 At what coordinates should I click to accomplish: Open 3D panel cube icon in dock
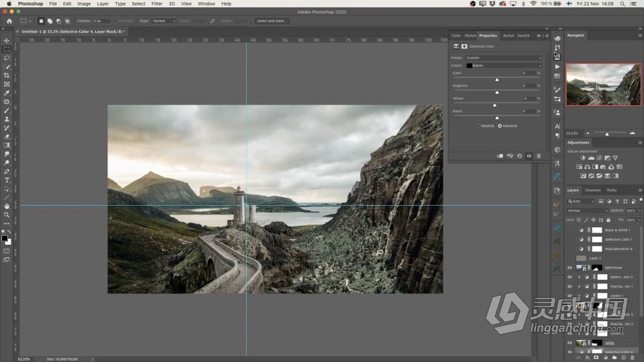click(x=557, y=149)
